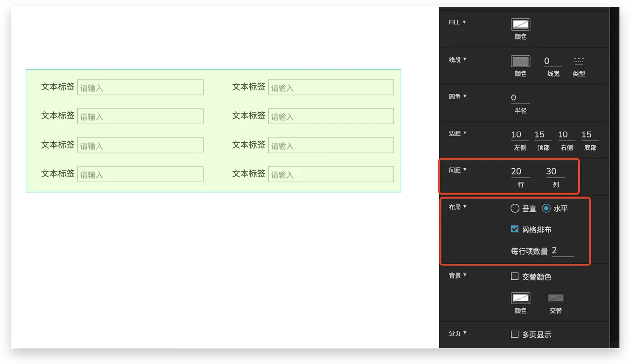Click the 每行项数量 value field

tap(562, 251)
